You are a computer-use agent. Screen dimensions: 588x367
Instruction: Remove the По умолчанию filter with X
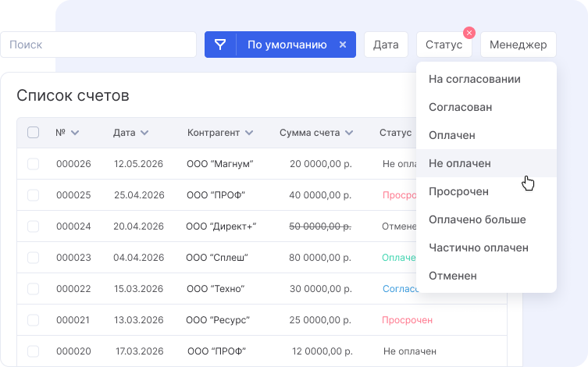[x=342, y=45]
